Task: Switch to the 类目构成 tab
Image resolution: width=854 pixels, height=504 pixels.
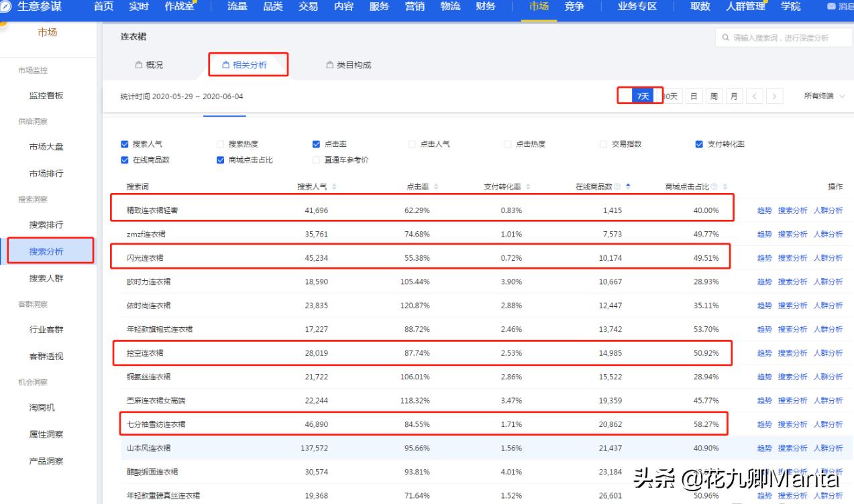Action: pos(348,65)
